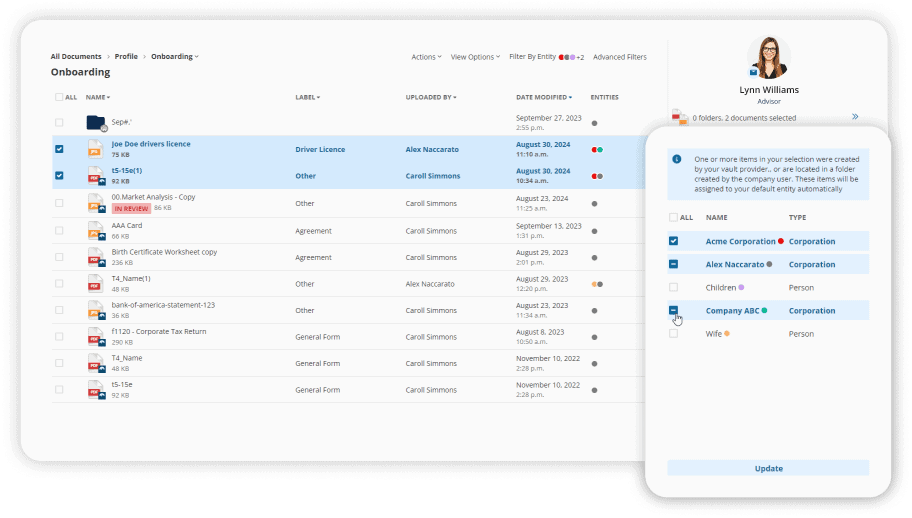
Task: Click the T4_Name(1) PDF icon
Action: [x=96, y=284]
